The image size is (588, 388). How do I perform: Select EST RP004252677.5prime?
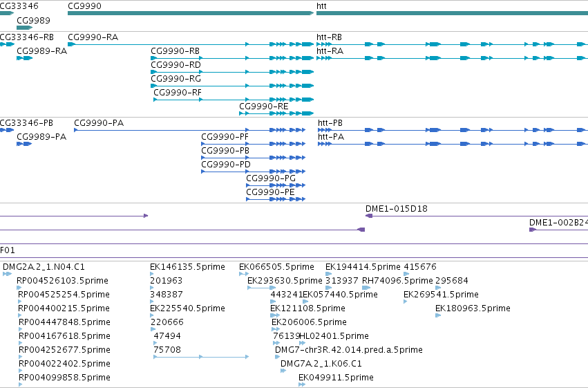coord(20,357)
